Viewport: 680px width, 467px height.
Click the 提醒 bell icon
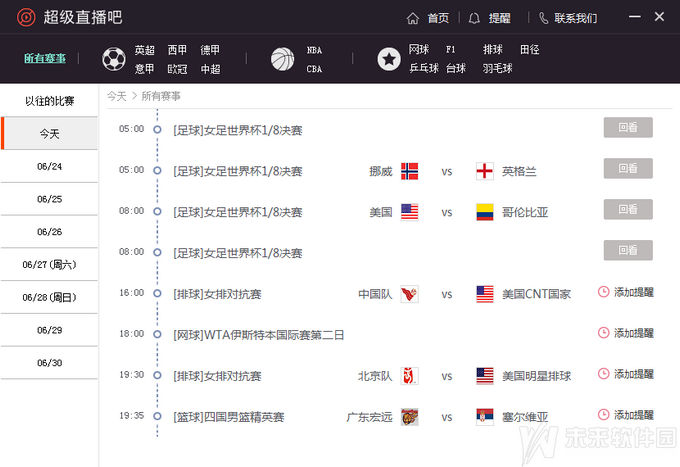(474, 18)
